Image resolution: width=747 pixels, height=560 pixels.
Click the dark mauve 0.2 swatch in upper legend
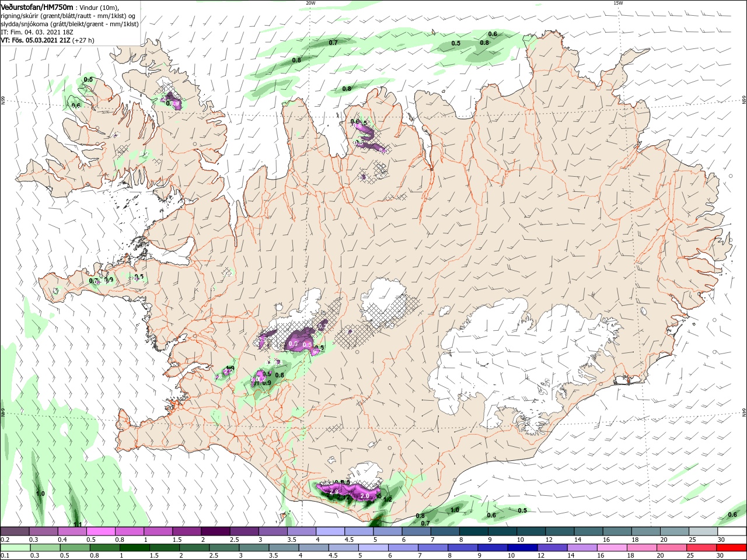[15, 531]
